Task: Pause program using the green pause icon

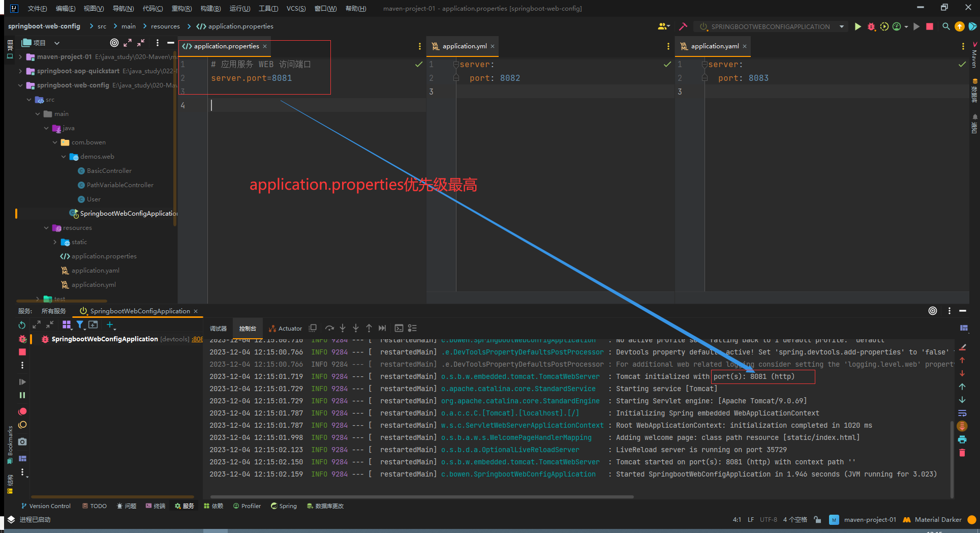Action: pos(22,395)
